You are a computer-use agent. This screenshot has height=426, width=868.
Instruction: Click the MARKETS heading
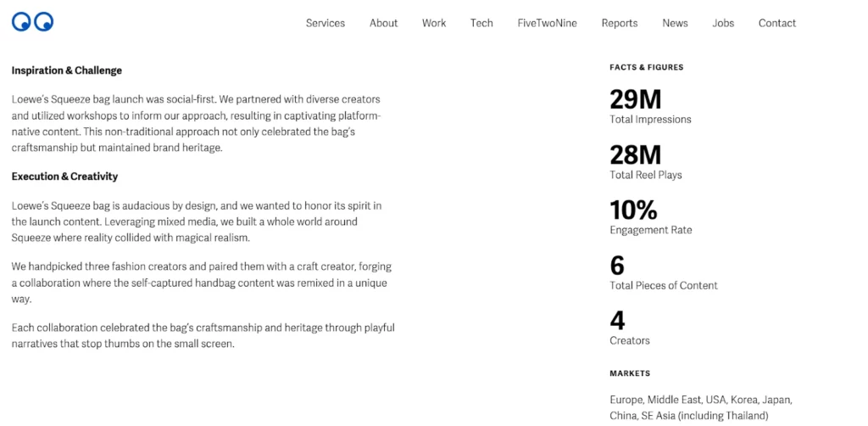pyautogui.click(x=630, y=373)
